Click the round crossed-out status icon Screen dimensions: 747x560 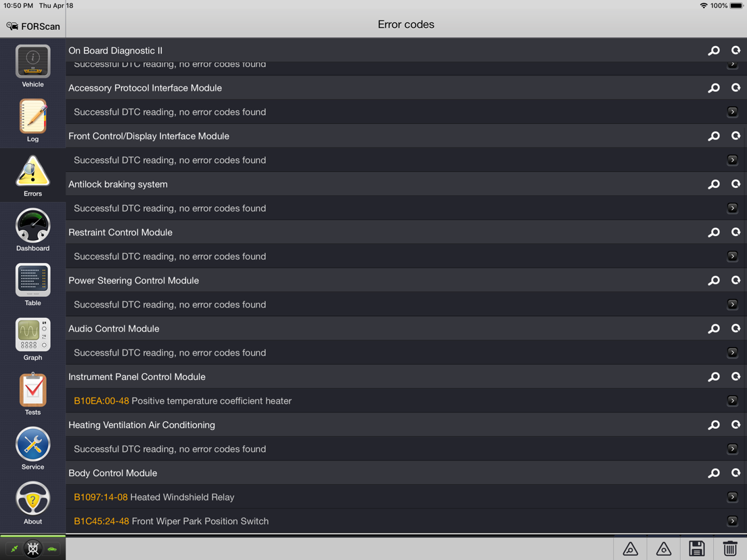click(33, 549)
